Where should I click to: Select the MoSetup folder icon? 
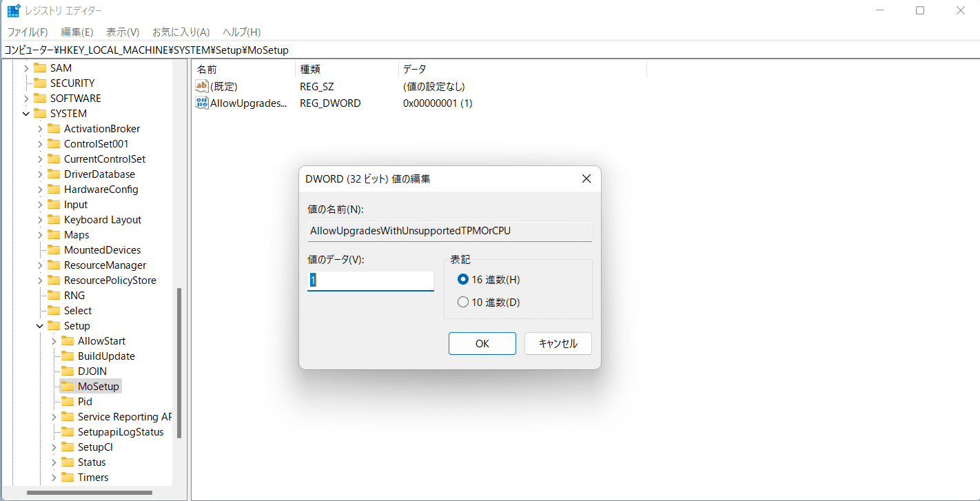pos(68,387)
